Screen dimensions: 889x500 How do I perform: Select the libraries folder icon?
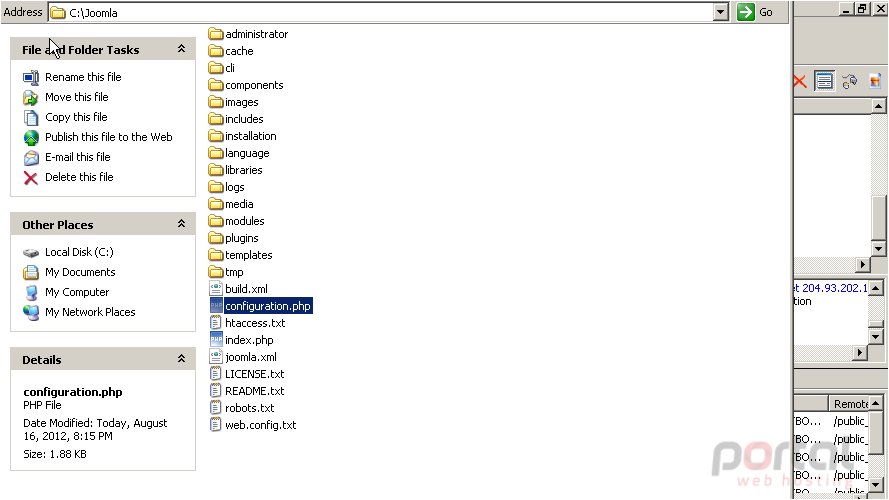pos(215,170)
